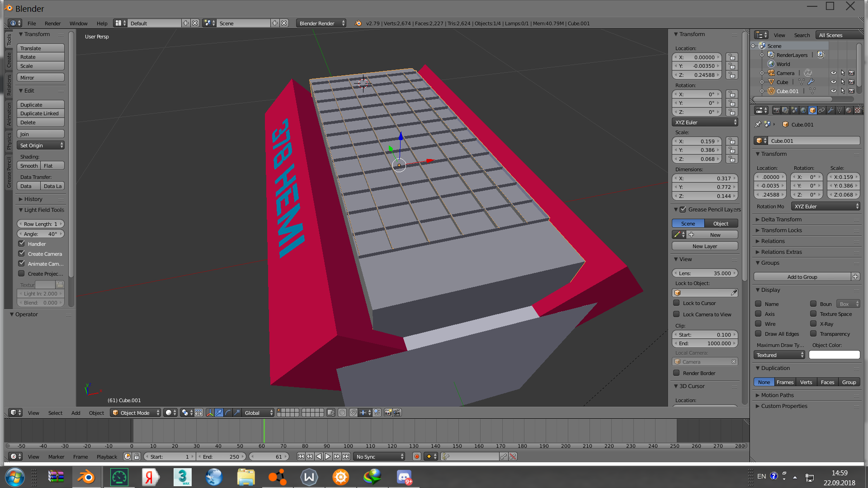Open the Object Mode dropdown
Image resolution: width=868 pixels, height=488 pixels.
[136, 413]
